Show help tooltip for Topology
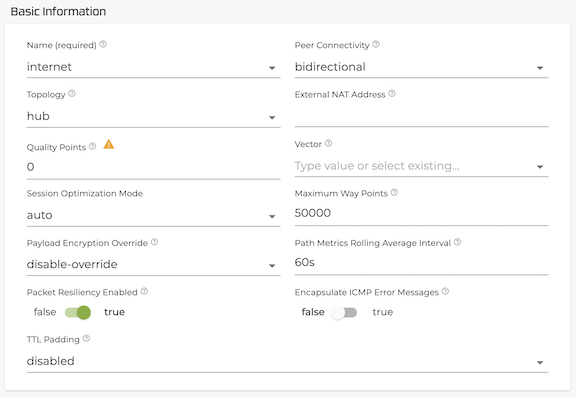The image size is (576, 397). [x=72, y=94]
